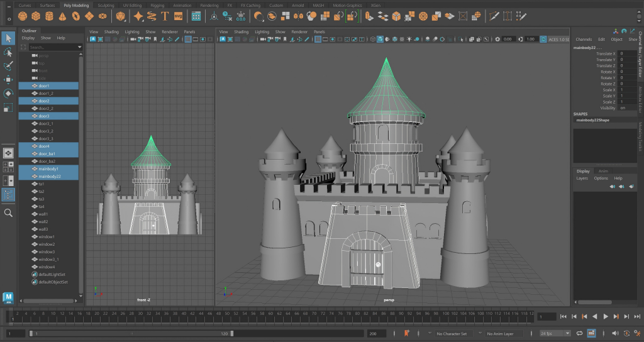The width and height of the screenshot is (644, 342).
Task: Switch to the Sculpting shelf tab
Action: point(106,4)
